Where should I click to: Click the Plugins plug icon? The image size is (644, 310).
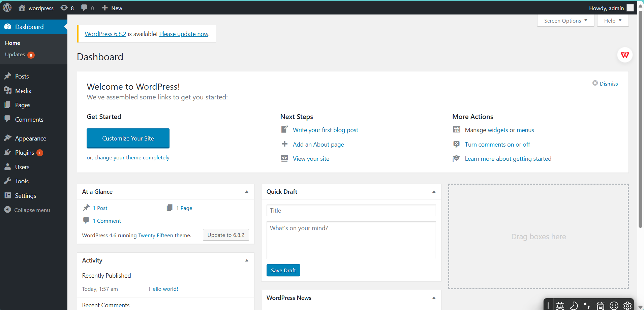8,152
